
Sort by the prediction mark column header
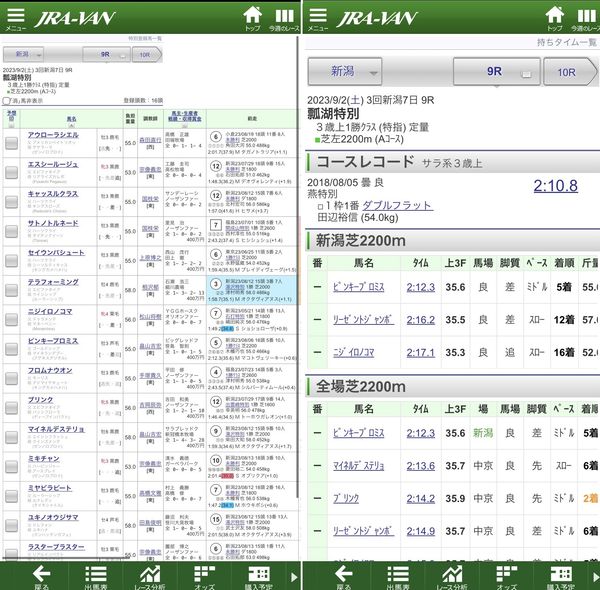coord(11,116)
